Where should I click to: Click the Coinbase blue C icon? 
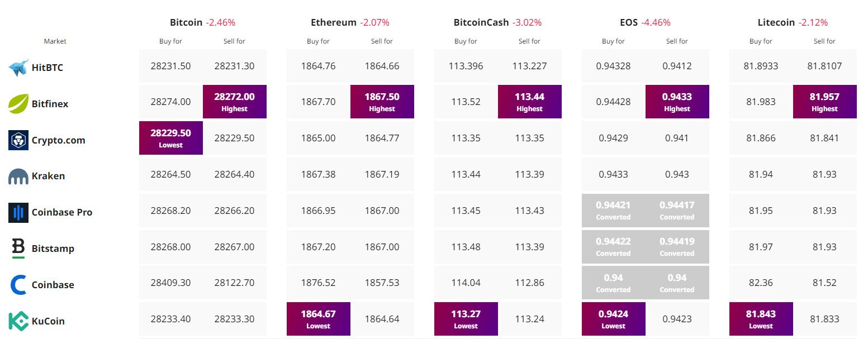tap(18, 285)
